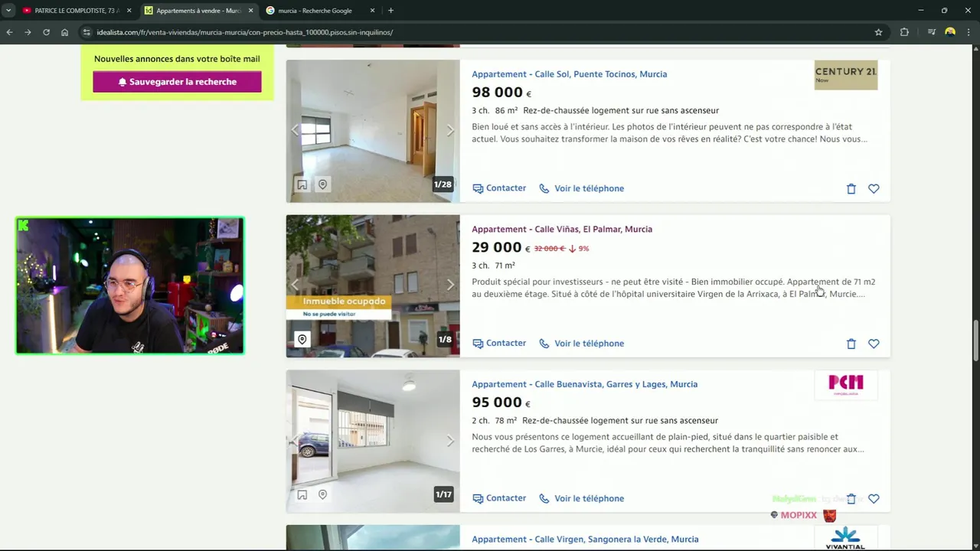This screenshot has height=551, width=980.
Task: Favorite the Calle Viñas listing heart
Action: 874,344
